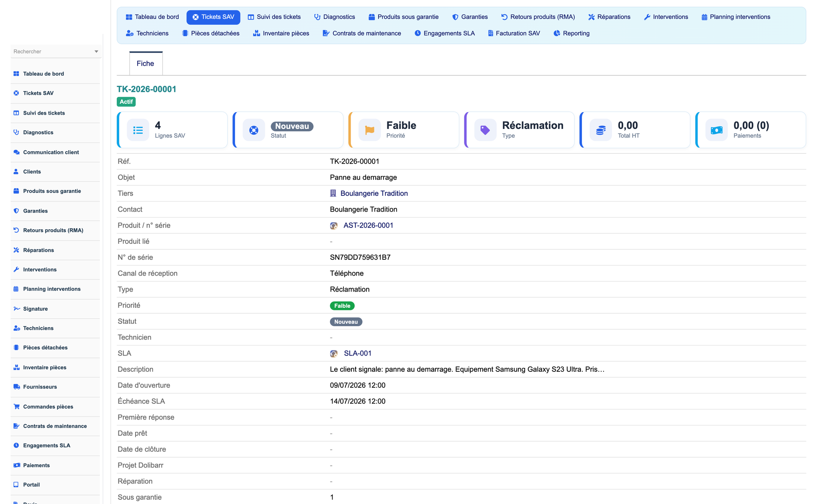Screen dimensions: 814x504
Task: Open Retours produits (RMA) top menu item
Action: (538, 17)
